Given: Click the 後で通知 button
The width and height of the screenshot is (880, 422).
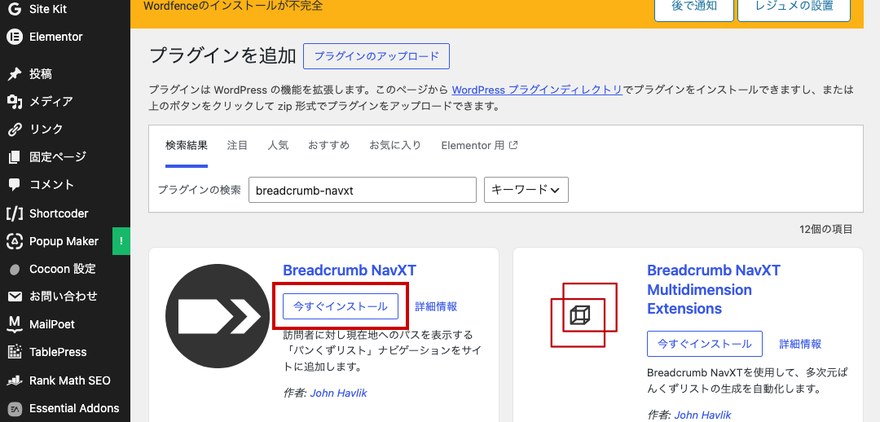Looking at the screenshot, I should click(694, 7).
